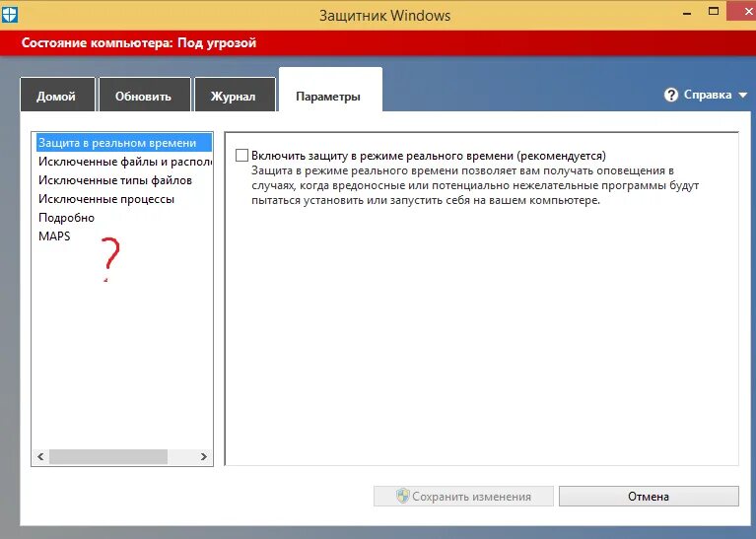Viewport: 756px width, 539px height.
Task: Click the Windows Defender shield icon in title bar
Action: [x=9, y=14]
